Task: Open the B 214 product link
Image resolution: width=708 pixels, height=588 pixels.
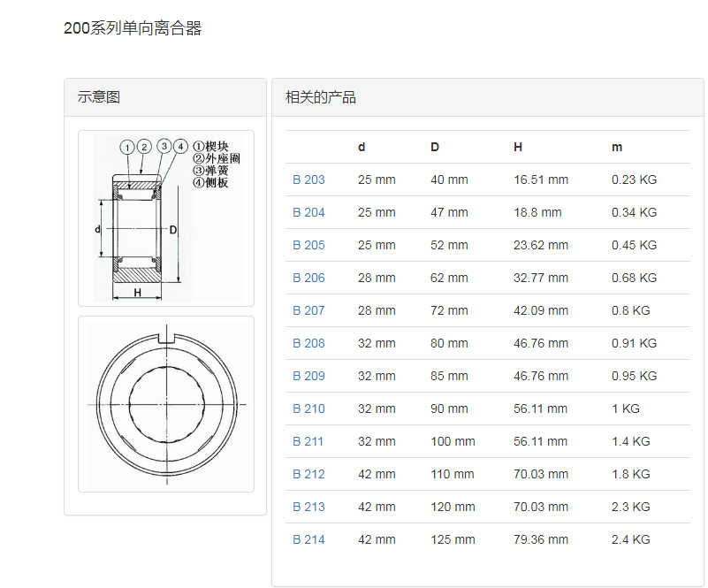Action: [x=308, y=539]
